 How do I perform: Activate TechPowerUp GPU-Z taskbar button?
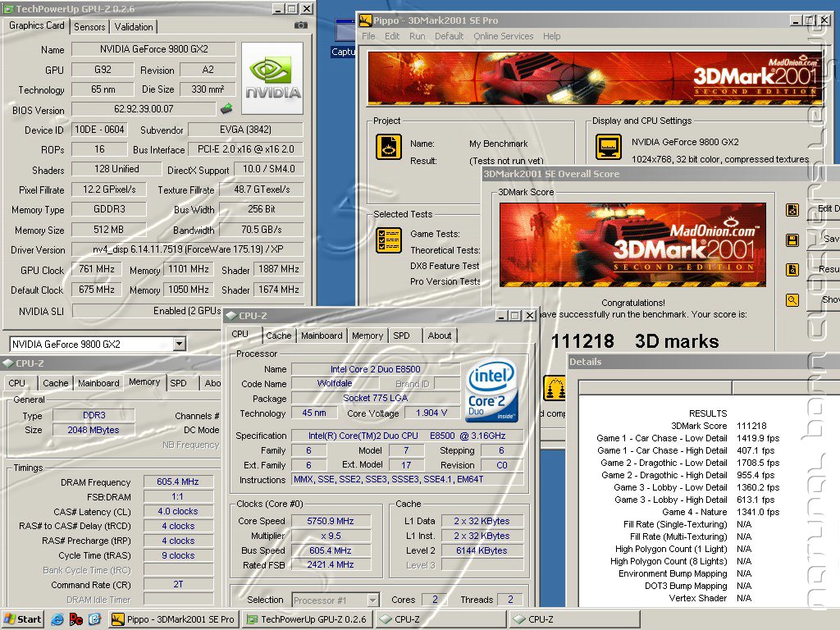pyautogui.click(x=307, y=619)
